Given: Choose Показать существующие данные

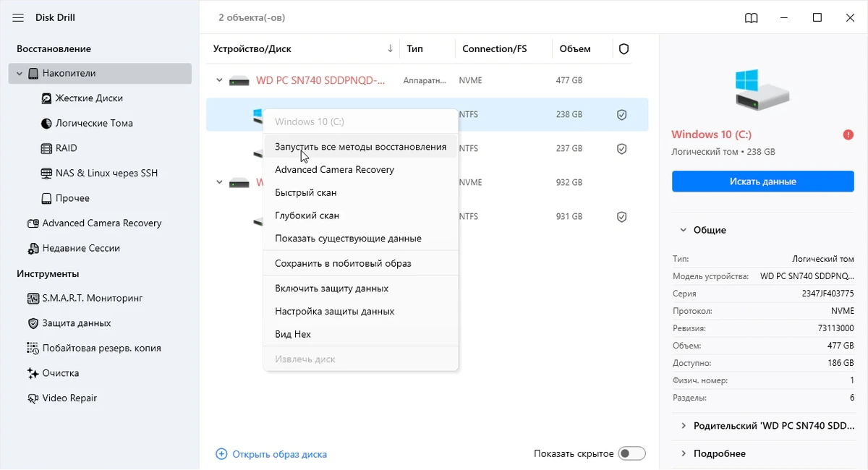Looking at the screenshot, I should [x=361, y=238].
